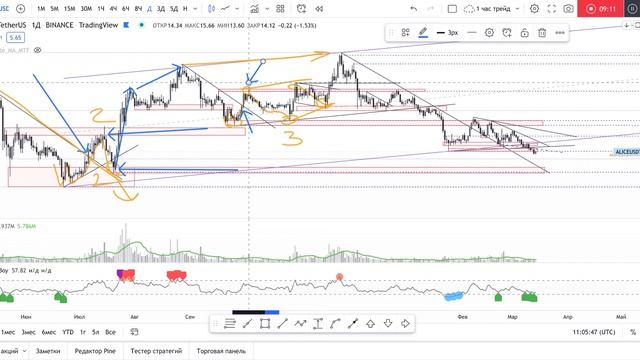This screenshot has width=640, height=360.
Task: Create alert using the alarm clock icon
Action: tap(301, 9)
